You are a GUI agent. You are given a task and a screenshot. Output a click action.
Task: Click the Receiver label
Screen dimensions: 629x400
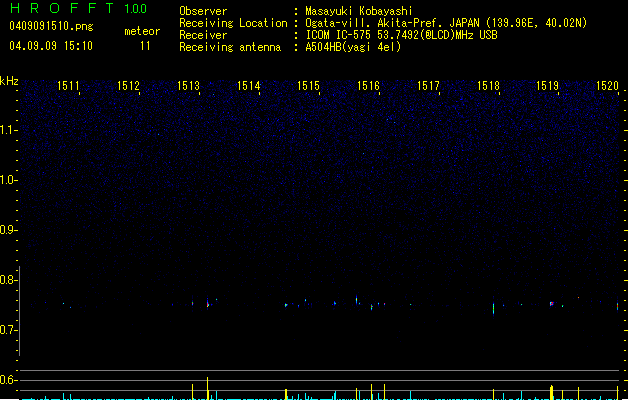click(x=203, y=35)
